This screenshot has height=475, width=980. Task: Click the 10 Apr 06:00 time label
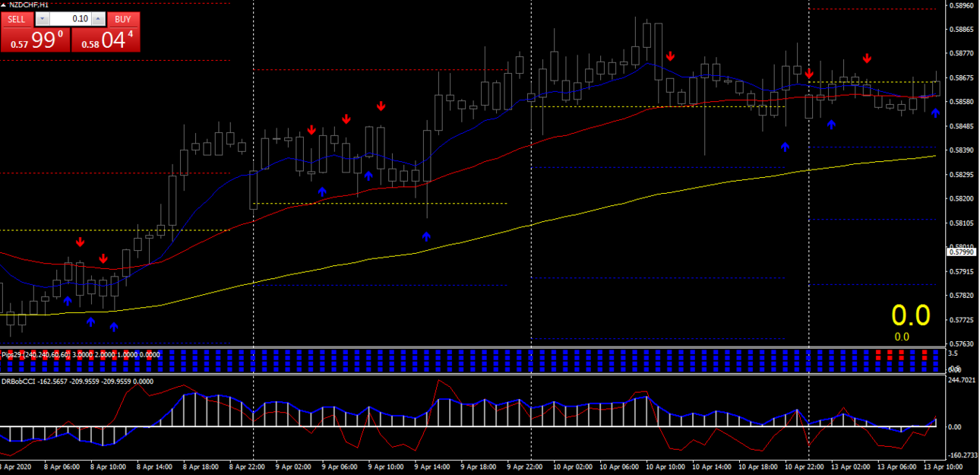[618, 467]
